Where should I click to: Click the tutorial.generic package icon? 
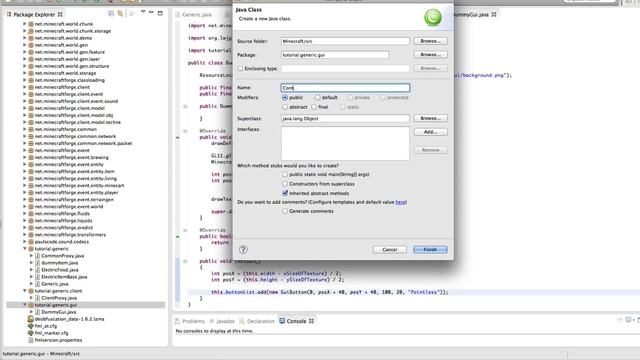point(31,249)
